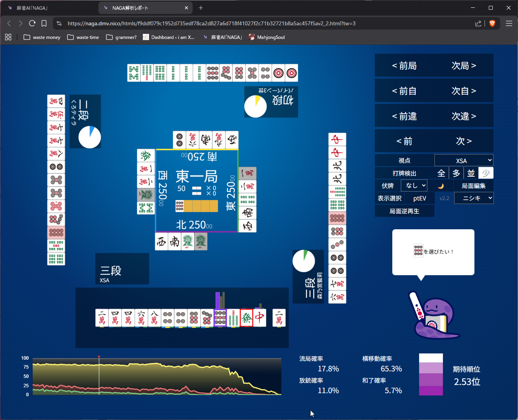Open the MahjongSoul bookmark
The height and width of the screenshot is (420, 518).
267,37
